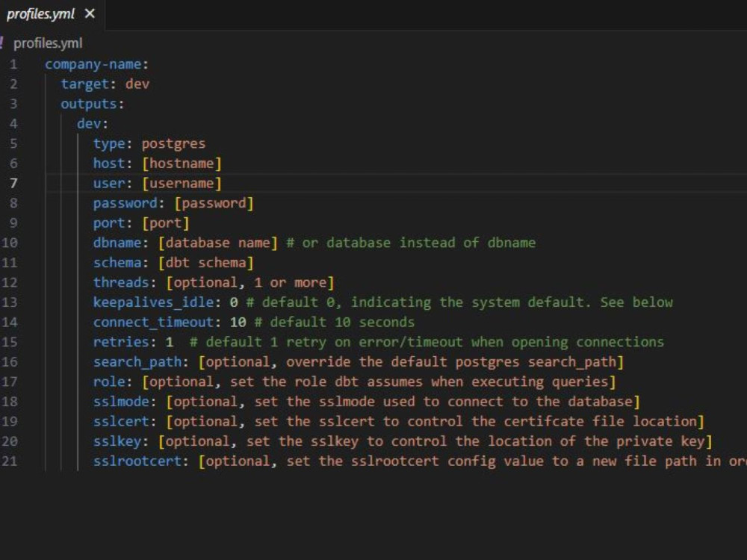Click the sslkey key on line 20

117,441
